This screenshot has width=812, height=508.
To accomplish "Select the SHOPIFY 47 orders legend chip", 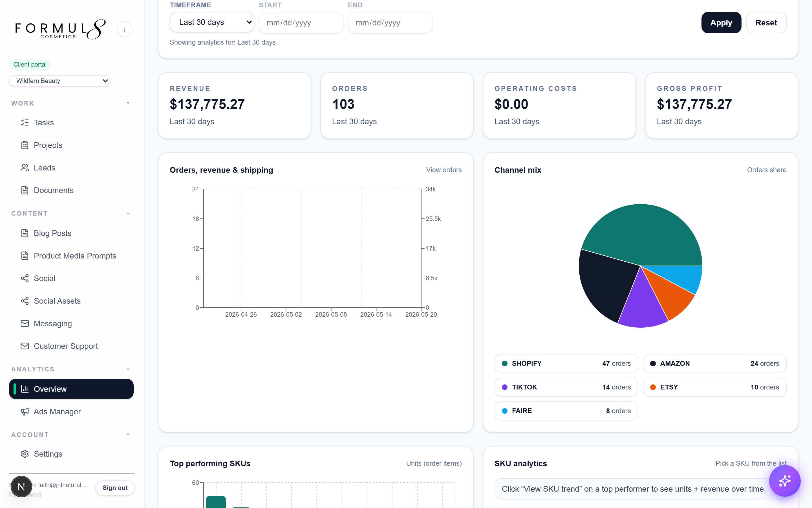I will (566, 363).
